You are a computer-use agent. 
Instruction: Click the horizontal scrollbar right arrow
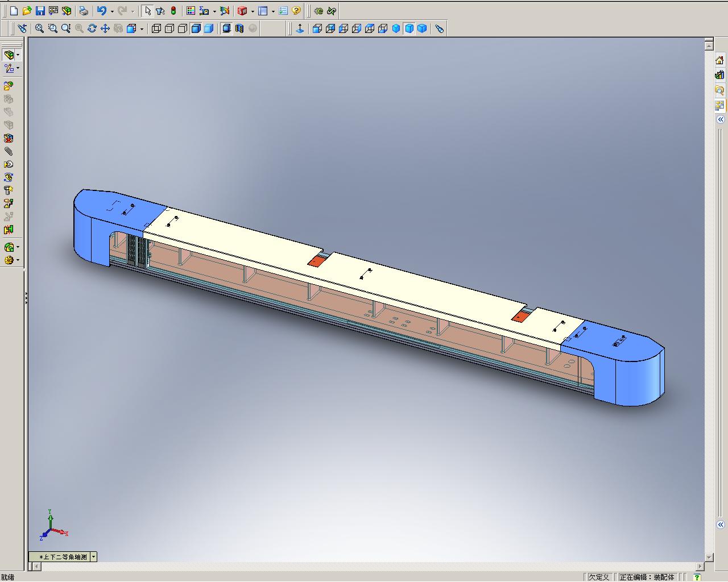click(700, 567)
